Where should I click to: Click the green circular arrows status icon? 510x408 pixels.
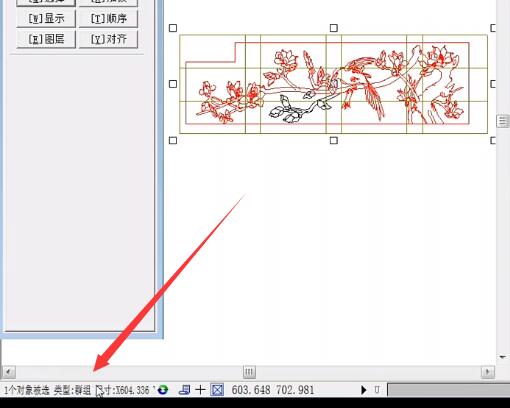(x=163, y=390)
